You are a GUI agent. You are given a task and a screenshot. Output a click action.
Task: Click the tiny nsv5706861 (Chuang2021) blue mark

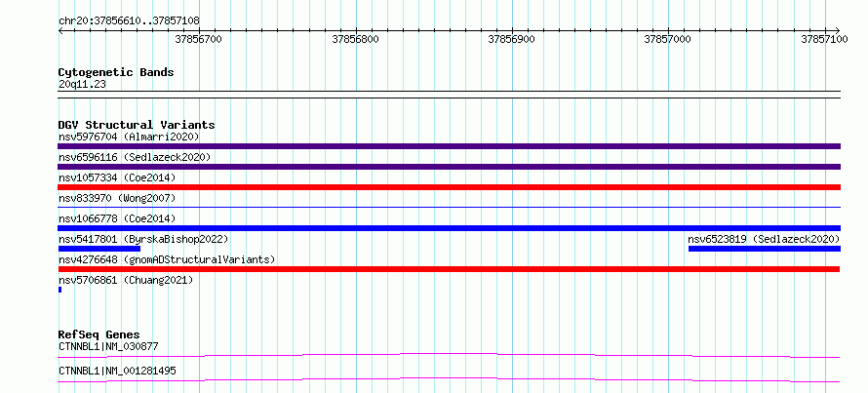59,290
